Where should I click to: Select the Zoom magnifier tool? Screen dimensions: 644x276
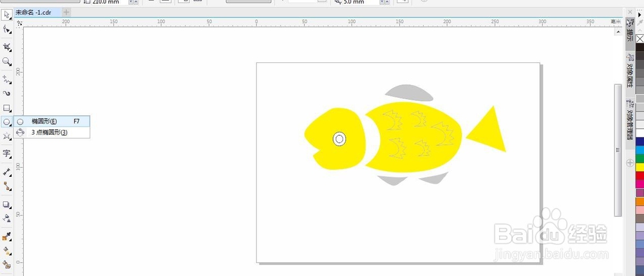pyautogui.click(x=6, y=62)
